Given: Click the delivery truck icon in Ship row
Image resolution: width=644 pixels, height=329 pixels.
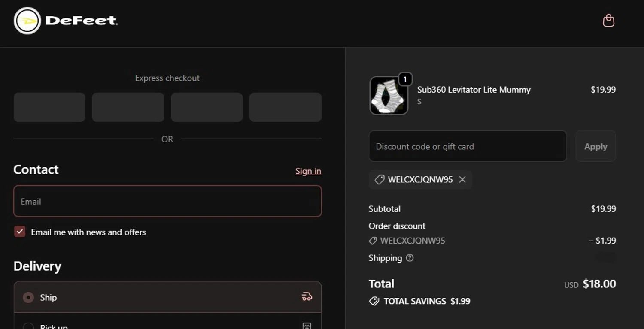Looking at the screenshot, I should pyautogui.click(x=307, y=297).
